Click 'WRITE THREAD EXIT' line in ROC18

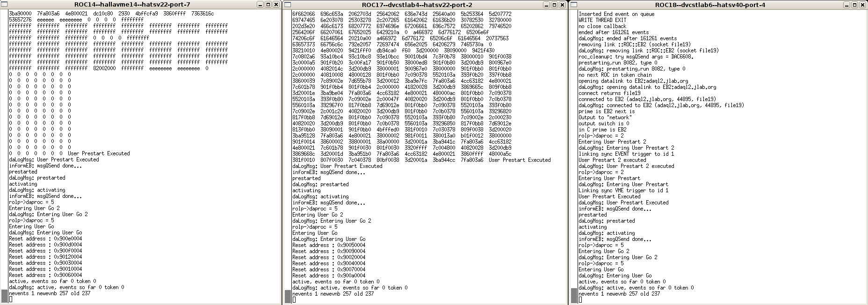(x=602, y=20)
